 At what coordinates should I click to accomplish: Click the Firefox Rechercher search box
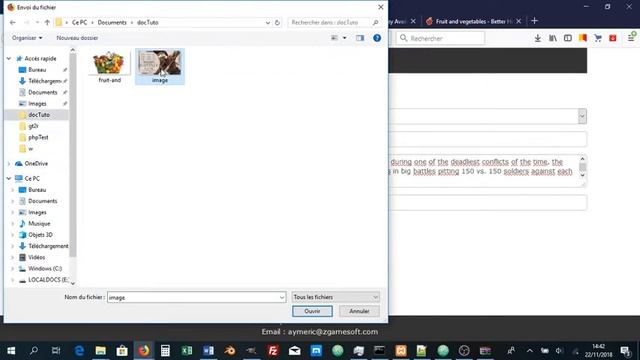(440, 38)
